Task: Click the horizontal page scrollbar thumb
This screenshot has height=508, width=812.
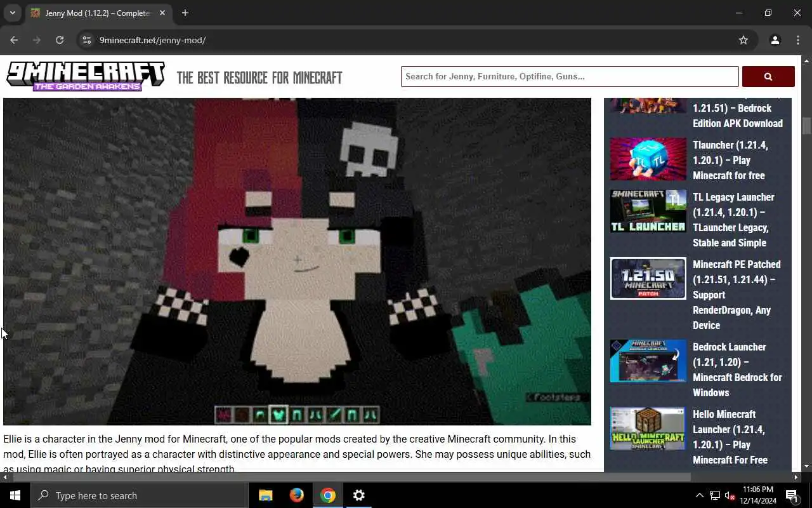Action: [351, 477]
